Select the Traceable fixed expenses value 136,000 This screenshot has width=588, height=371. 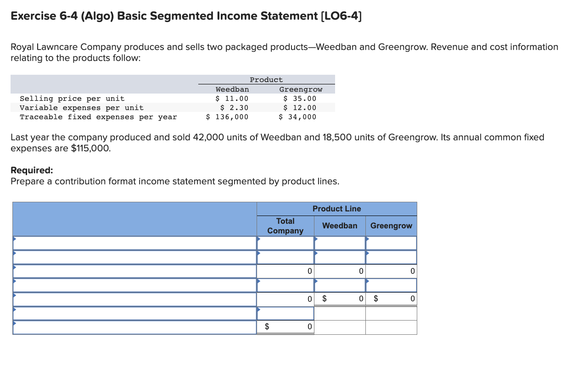pos(228,117)
